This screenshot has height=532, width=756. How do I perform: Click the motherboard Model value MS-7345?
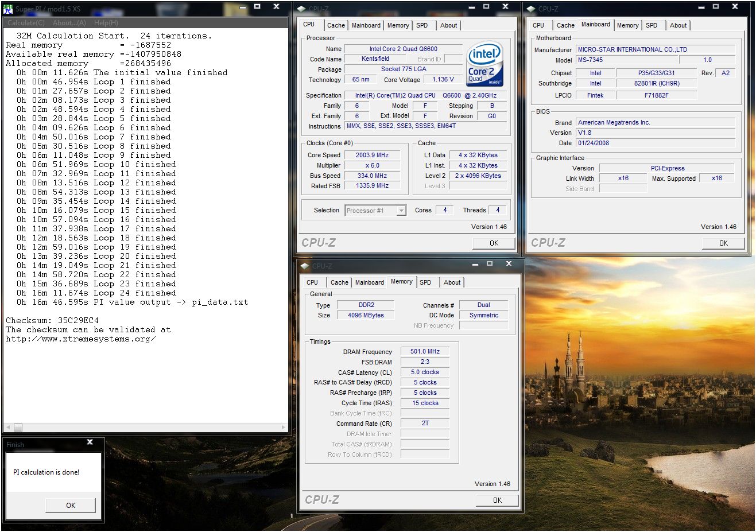(627, 60)
